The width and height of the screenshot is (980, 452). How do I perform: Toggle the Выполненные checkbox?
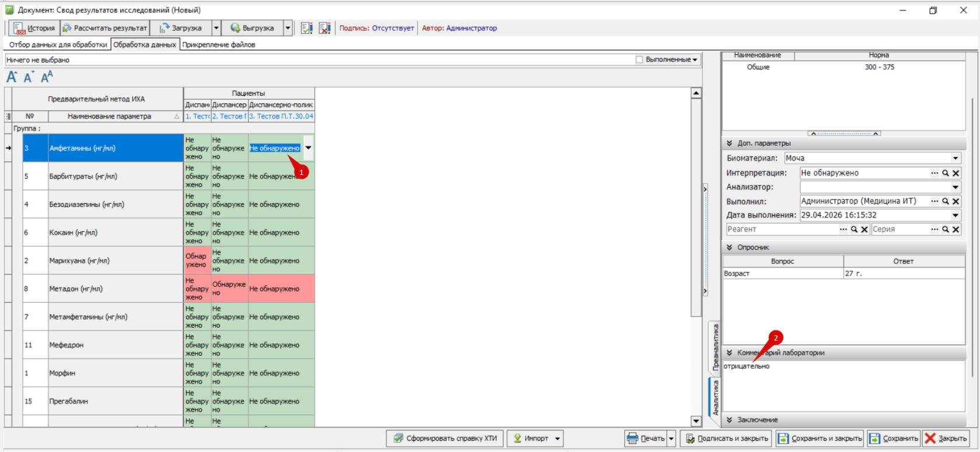(639, 59)
